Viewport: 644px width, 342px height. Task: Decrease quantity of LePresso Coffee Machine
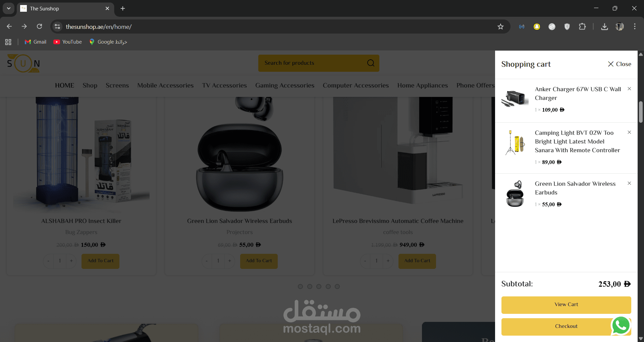tap(365, 261)
